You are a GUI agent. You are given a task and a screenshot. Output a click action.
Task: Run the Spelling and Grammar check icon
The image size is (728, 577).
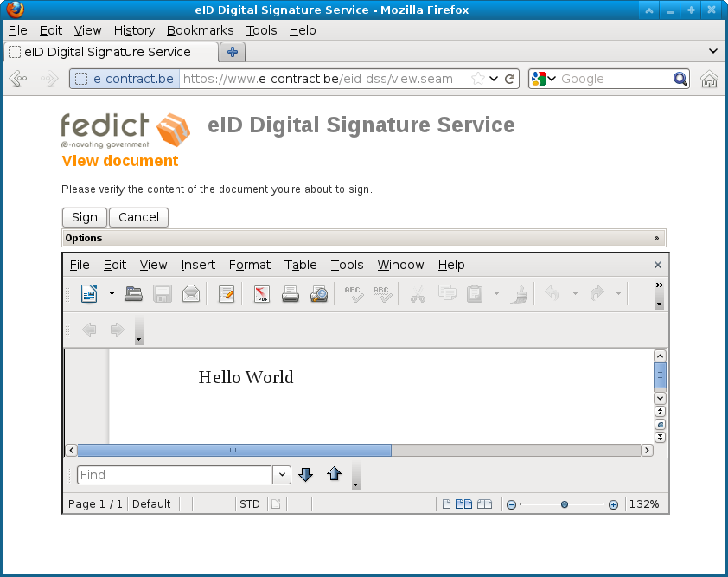(x=354, y=294)
